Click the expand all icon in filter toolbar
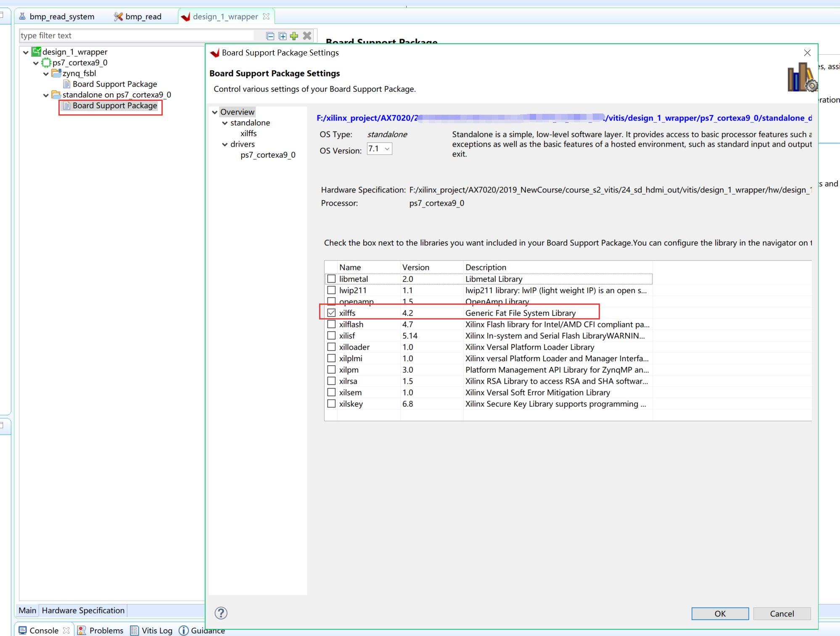840x636 pixels. (283, 36)
